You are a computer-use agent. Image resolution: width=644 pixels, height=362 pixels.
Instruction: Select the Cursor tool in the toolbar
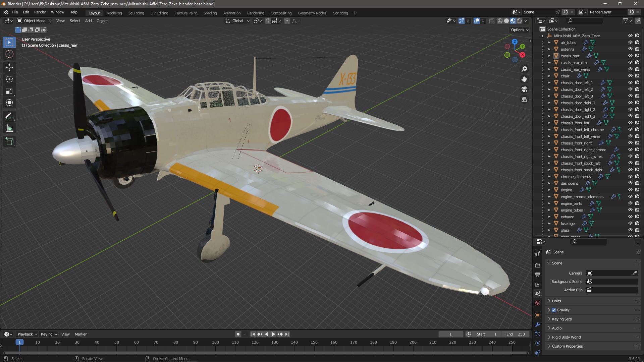[9, 54]
